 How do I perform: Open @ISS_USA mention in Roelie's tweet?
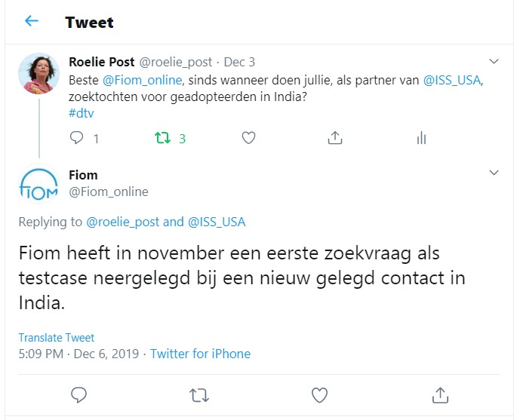[x=452, y=80]
